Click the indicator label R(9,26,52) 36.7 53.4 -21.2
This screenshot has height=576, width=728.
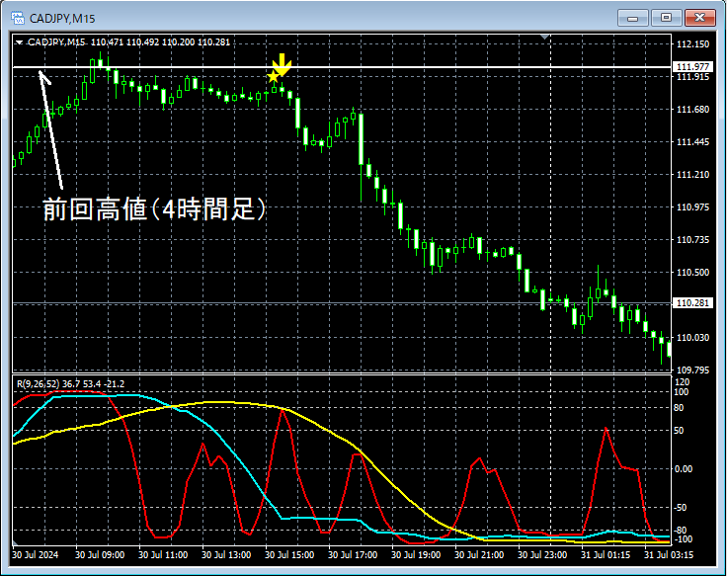70,384
